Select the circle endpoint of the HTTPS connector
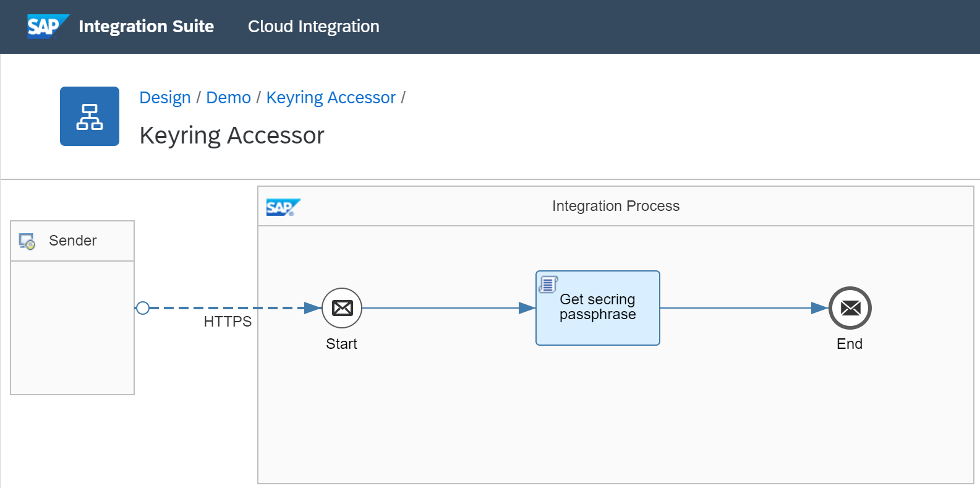 pyautogui.click(x=143, y=308)
